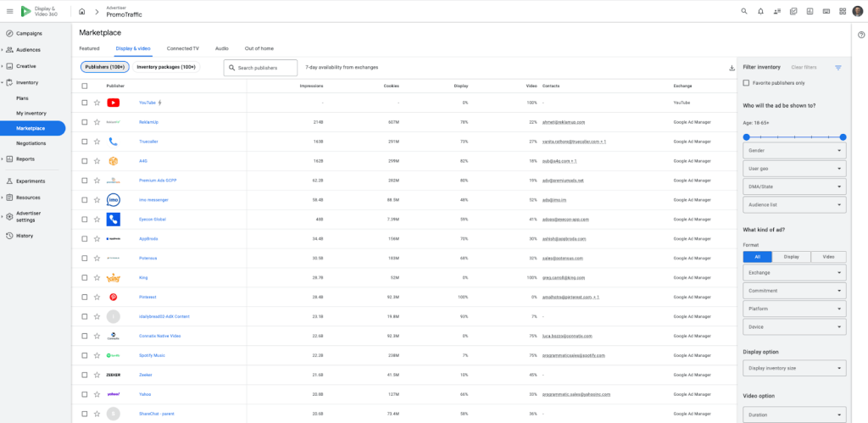The width and height of the screenshot is (868, 423).
Task: Click the Truecaller phone logo
Action: click(114, 142)
